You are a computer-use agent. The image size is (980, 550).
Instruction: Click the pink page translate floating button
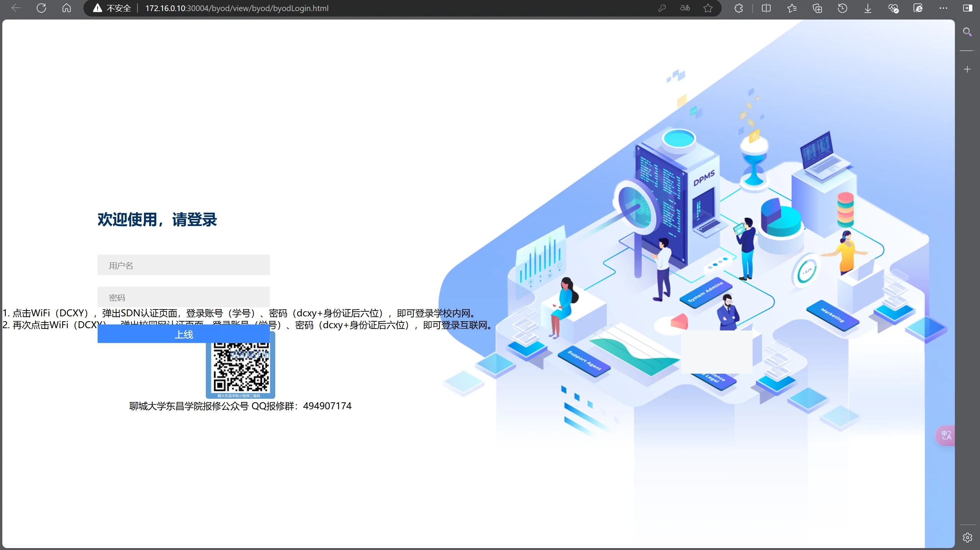[x=946, y=436]
